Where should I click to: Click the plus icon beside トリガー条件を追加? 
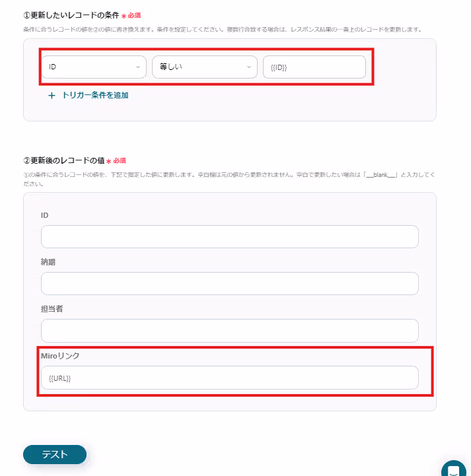click(x=52, y=96)
